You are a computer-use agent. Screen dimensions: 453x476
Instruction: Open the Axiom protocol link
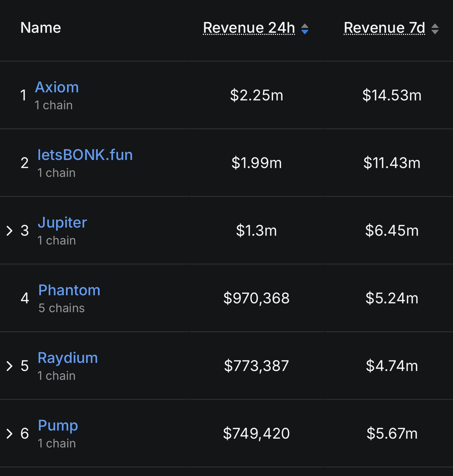point(57,87)
